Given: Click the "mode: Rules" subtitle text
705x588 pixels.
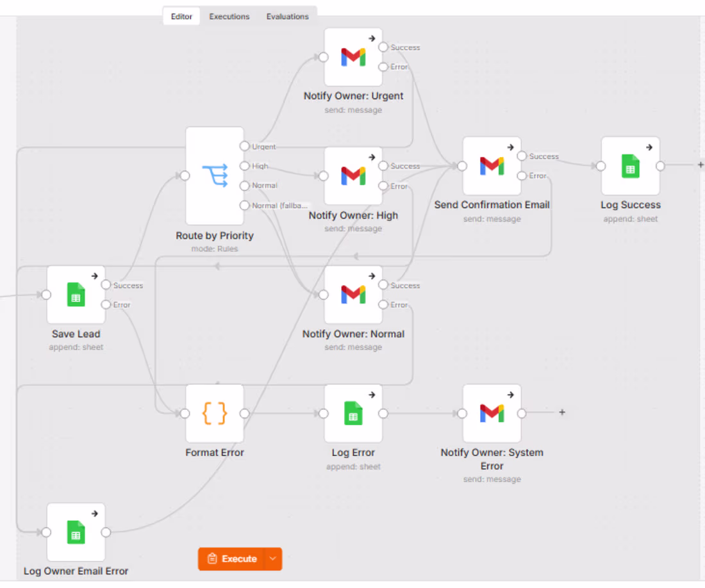Looking at the screenshot, I should (215, 249).
